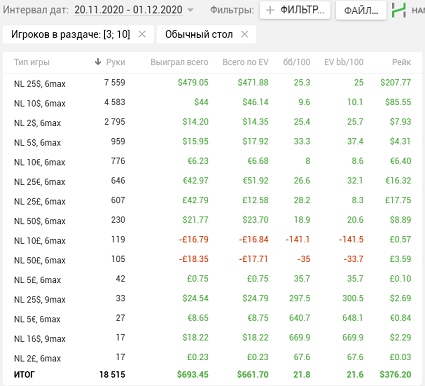
Task: Click the £12.58 EV value
Action: [x=255, y=200]
